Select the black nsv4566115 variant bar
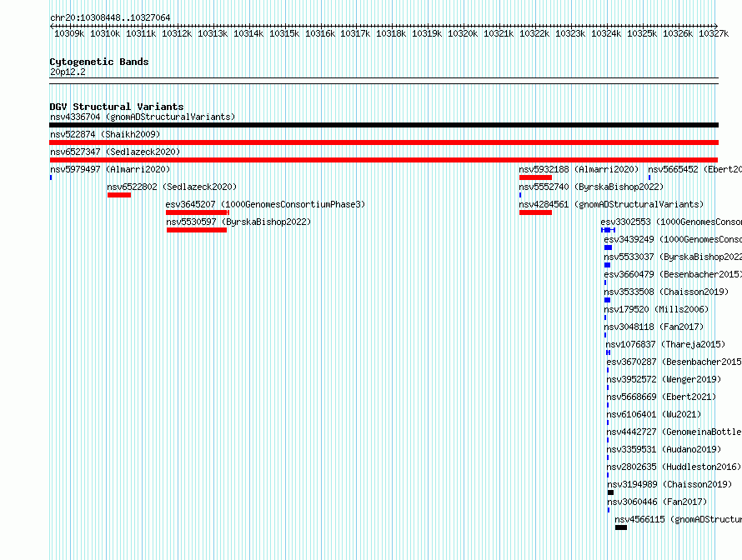This screenshot has height=560, width=742. click(x=621, y=527)
